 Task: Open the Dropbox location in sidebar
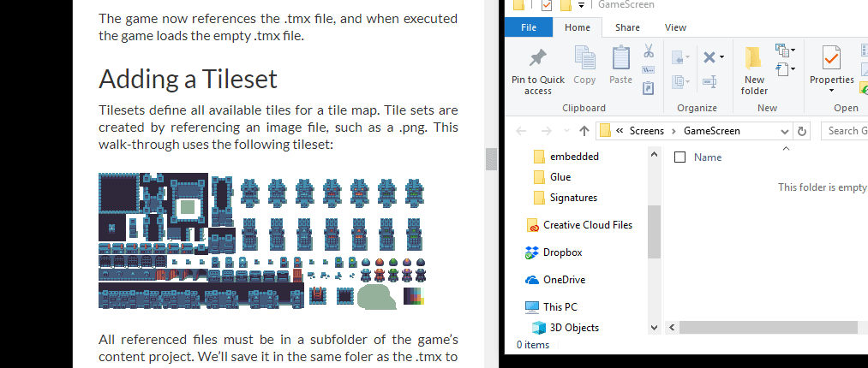tap(562, 252)
